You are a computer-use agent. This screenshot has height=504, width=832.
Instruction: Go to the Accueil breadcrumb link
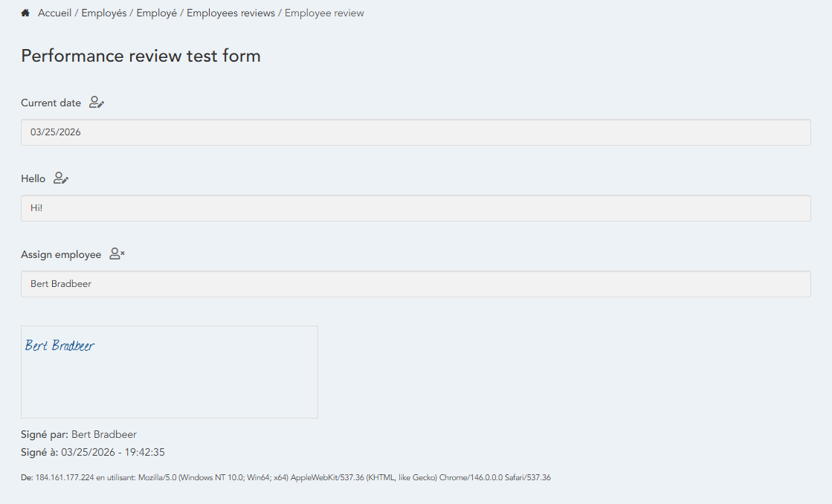tap(56, 13)
